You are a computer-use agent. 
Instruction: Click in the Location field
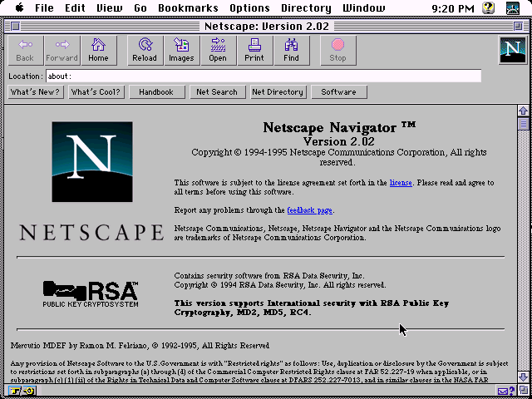264,76
